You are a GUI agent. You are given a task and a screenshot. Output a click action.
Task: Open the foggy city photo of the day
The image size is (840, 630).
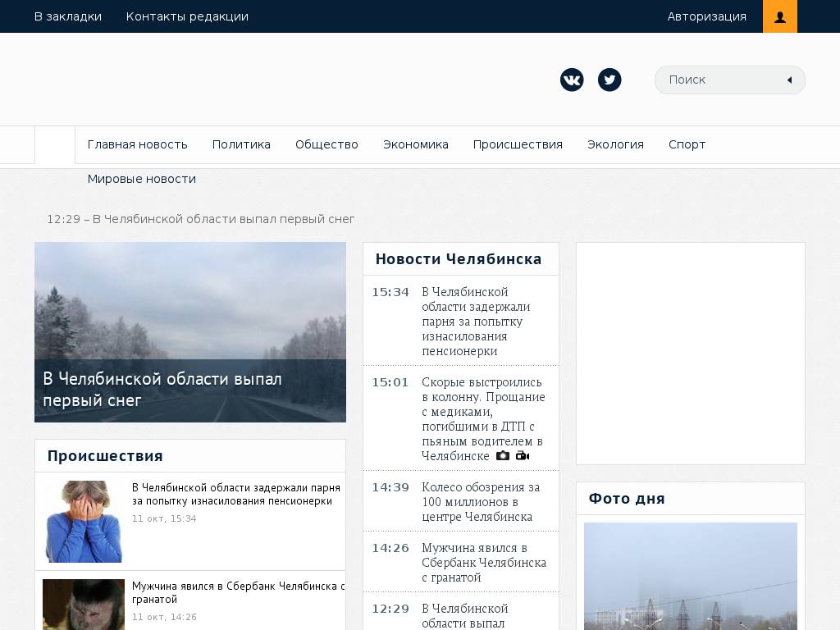click(x=691, y=576)
